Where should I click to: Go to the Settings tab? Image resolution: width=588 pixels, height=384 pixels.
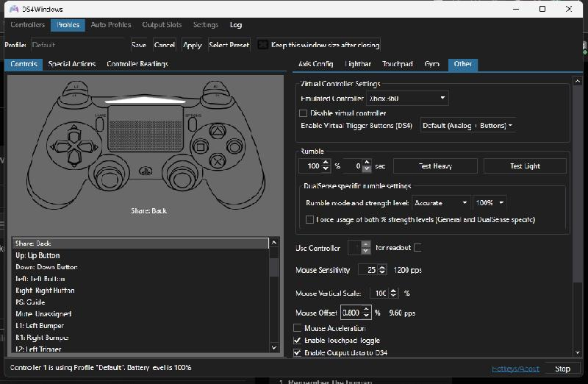(x=206, y=25)
